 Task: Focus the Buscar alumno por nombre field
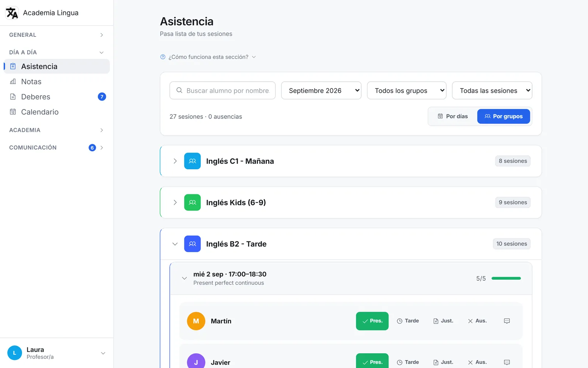222,91
